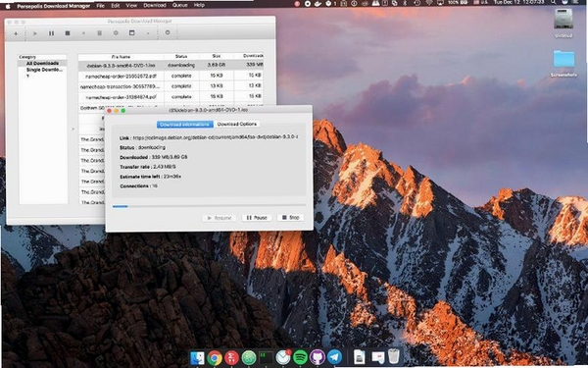
Task: Close the progress dialog with red button
Action: [x=109, y=111]
